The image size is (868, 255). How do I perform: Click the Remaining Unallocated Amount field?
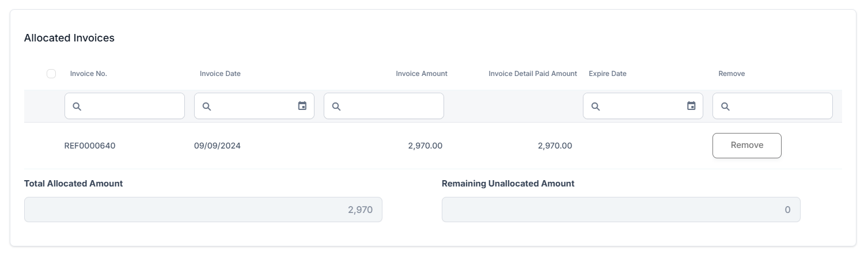(620, 210)
